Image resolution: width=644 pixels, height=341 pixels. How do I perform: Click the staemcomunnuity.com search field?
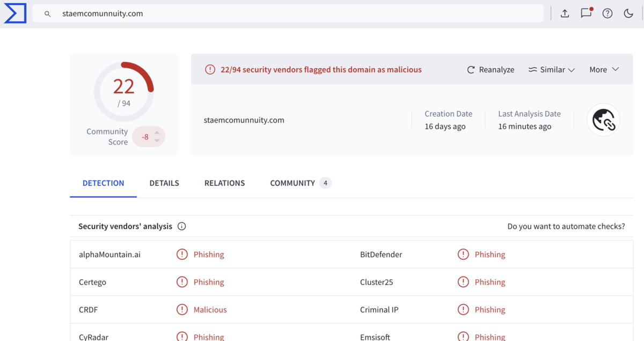[x=288, y=13]
